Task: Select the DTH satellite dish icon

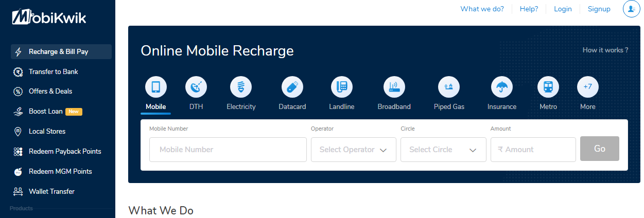Action: tap(196, 87)
